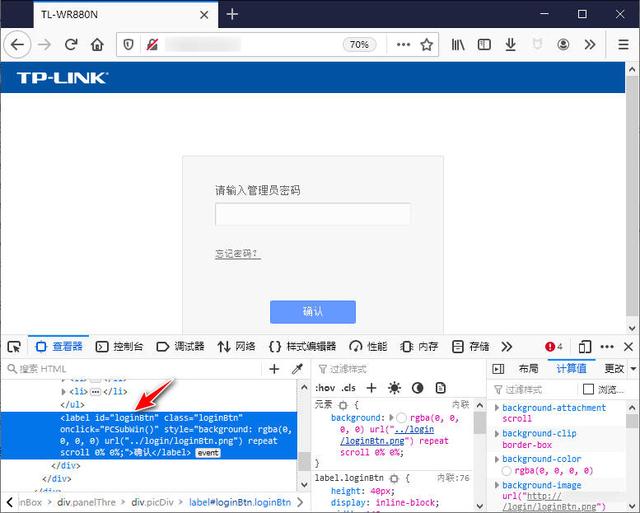
Task: Open devtools options three-dot menu
Action: [x=607, y=347]
